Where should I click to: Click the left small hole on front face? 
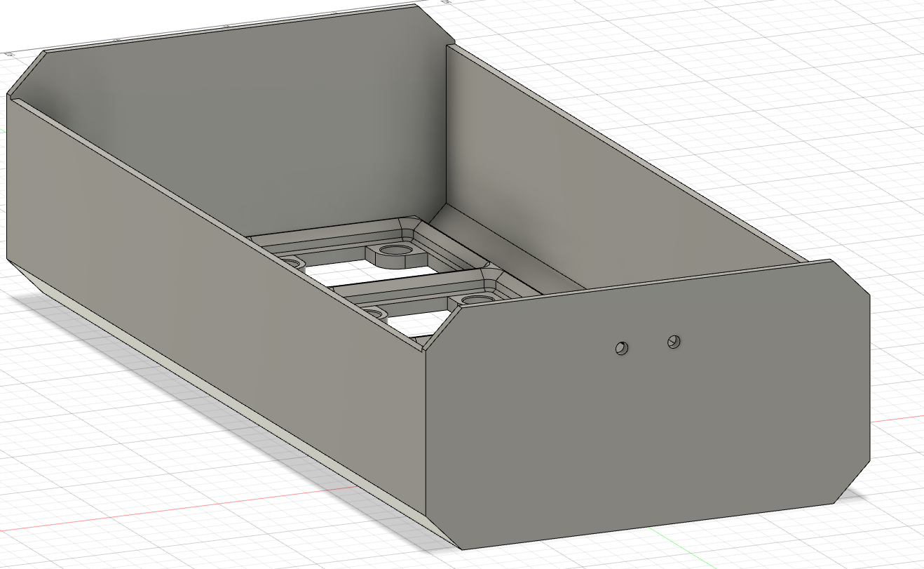click(621, 347)
